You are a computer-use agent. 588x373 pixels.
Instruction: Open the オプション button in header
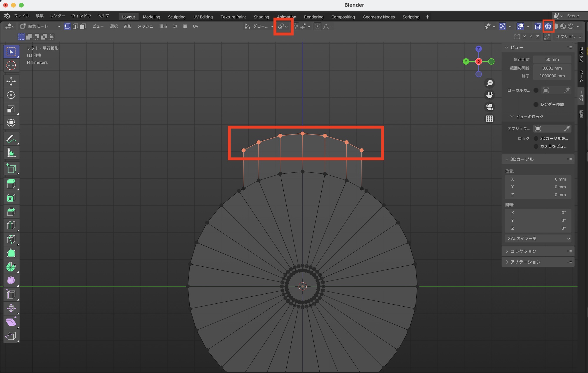click(x=568, y=37)
